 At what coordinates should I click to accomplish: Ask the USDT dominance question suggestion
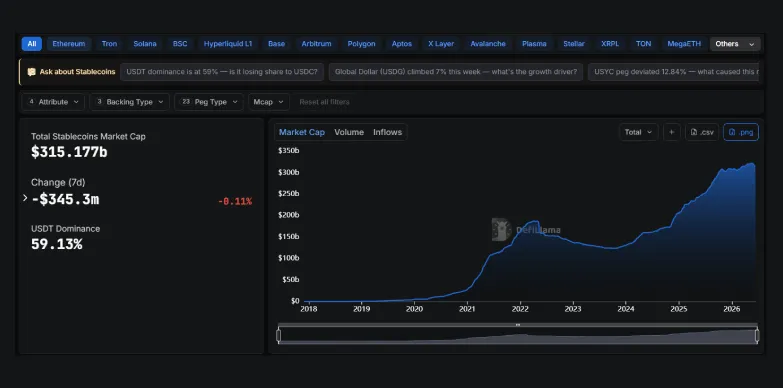click(222, 72)
